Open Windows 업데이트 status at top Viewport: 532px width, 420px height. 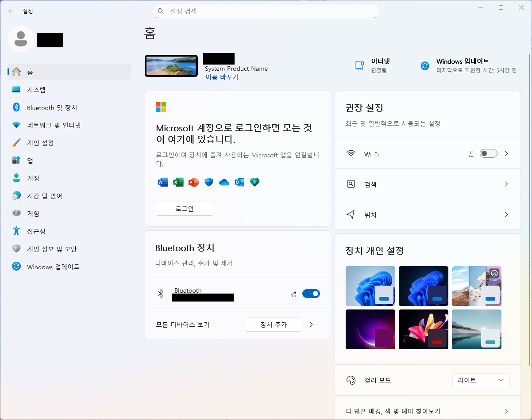[x=469, y=65]
